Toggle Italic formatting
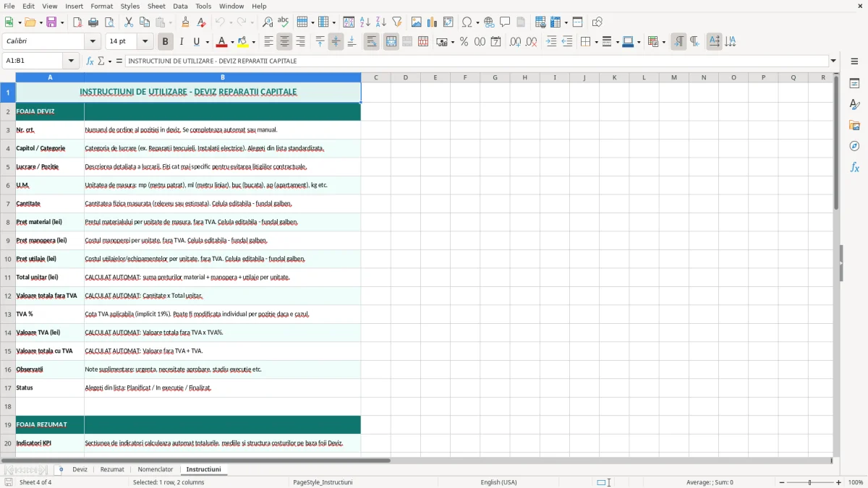868x488 pixels. pos(182,42)
